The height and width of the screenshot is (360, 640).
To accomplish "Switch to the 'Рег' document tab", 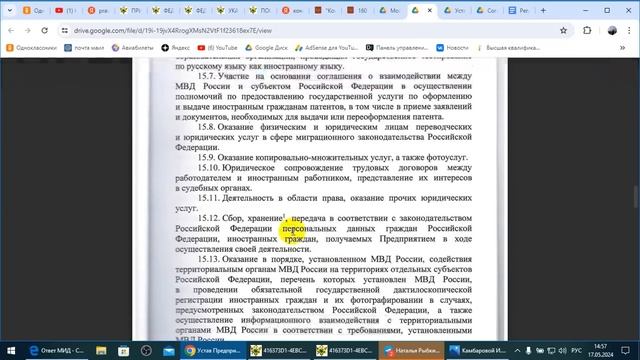I will [519, 11].
